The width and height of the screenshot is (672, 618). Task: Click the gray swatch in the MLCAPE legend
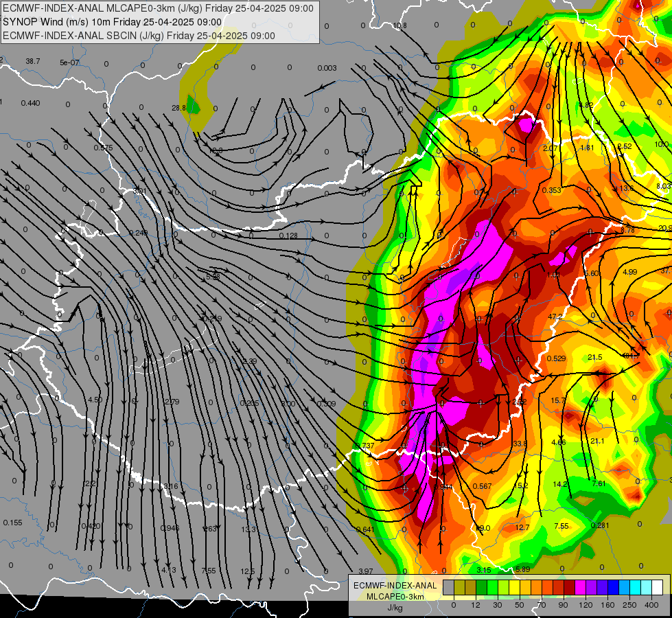pyautogui.click(x=449, y=587)
